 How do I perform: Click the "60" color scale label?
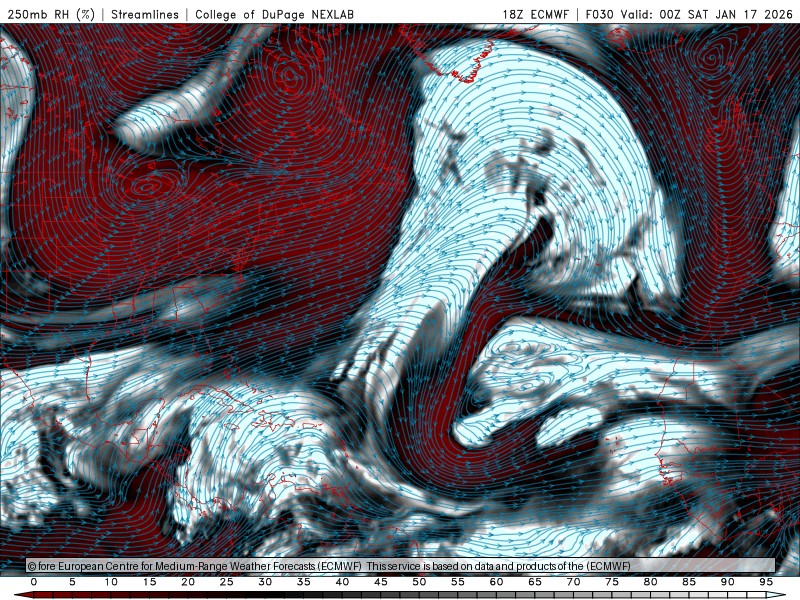(496, 582)
